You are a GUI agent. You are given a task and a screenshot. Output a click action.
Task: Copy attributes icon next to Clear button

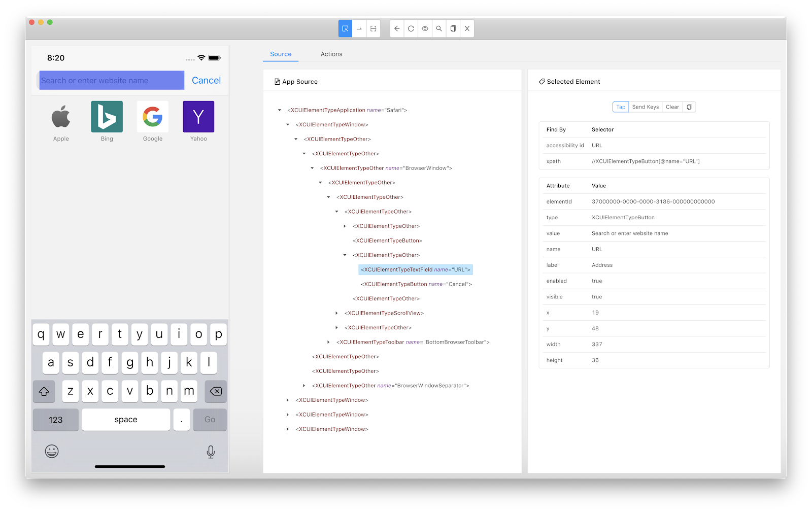pos(689,107)
